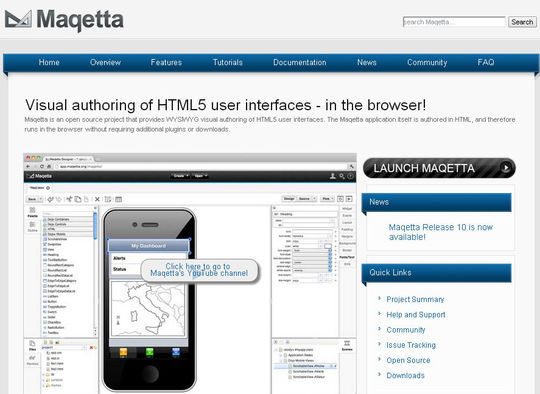Select News in the top navigation bar
This screenshot has width=540, height=394.
[367, 62]
